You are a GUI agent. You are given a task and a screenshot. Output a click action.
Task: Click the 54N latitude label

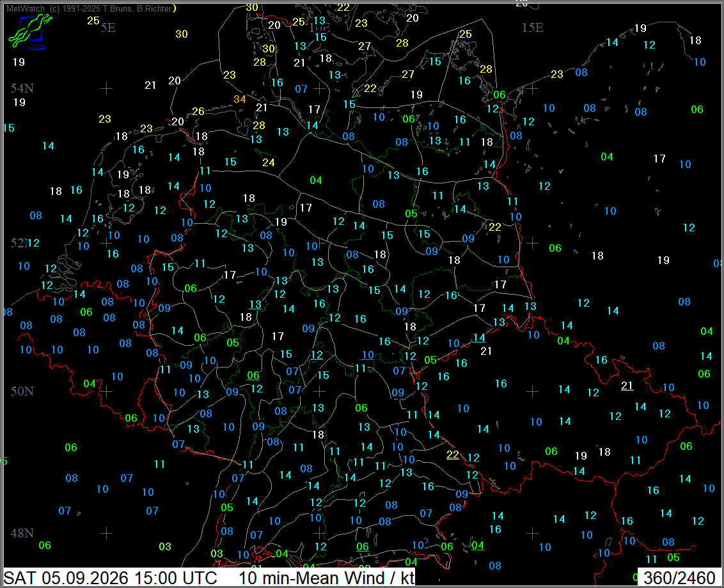point(22,88)
